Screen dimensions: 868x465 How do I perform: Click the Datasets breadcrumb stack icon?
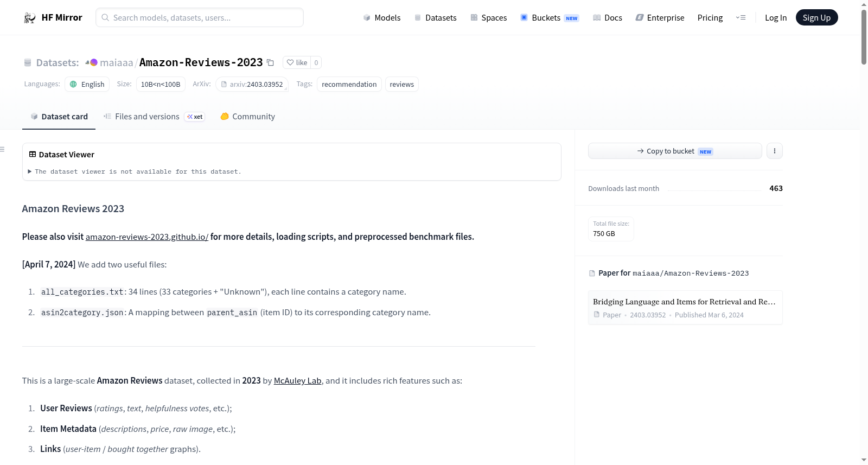[x=28, y=63]
